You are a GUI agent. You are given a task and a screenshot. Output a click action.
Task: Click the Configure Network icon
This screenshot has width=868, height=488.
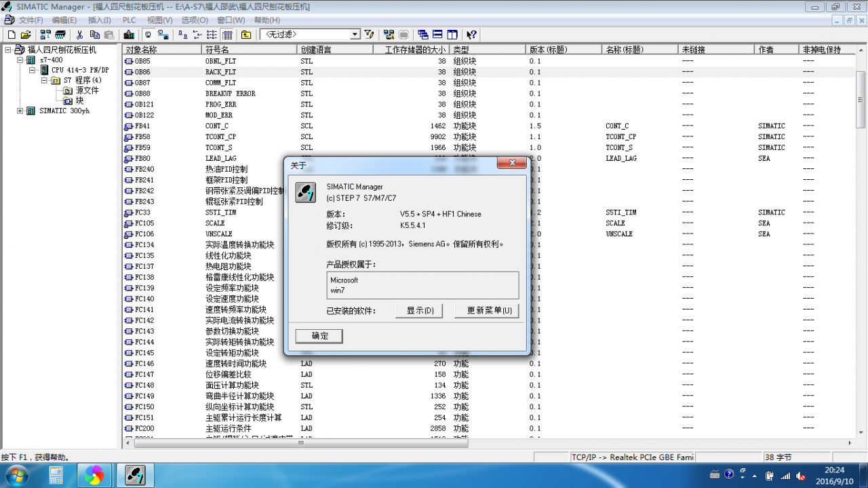(389, 34)
